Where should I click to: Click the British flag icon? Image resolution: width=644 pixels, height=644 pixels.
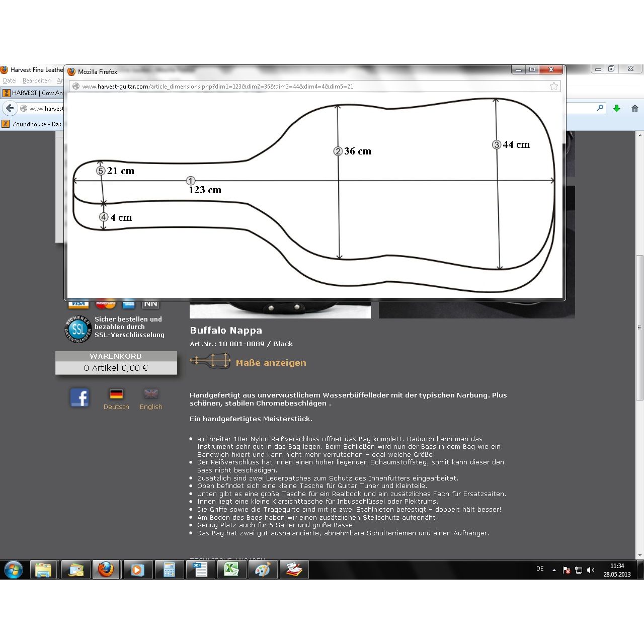[151, 393]
